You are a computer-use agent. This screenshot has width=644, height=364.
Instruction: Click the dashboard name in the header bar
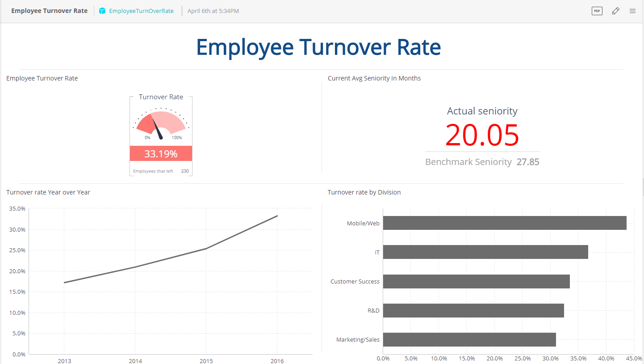click(49, 11)
